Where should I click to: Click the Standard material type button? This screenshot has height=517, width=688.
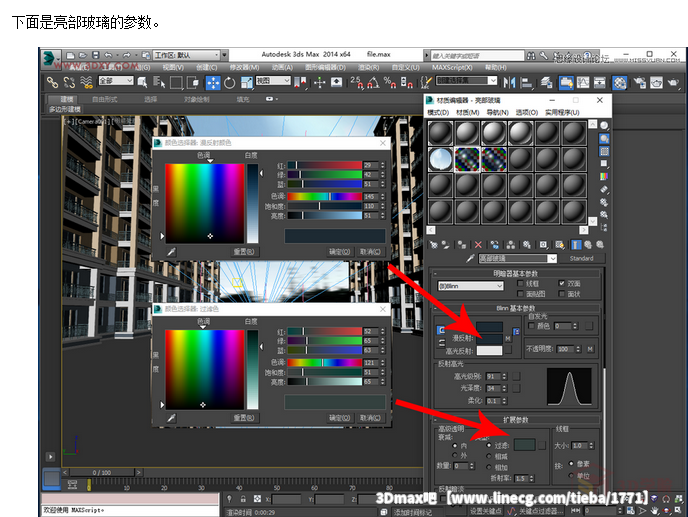pos(581,258)
